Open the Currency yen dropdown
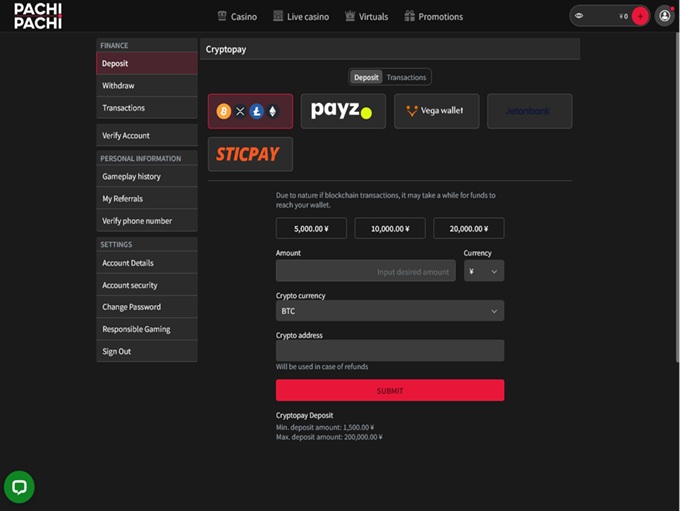The height and width of the screenshot is (511, 680). click(483, 271)
